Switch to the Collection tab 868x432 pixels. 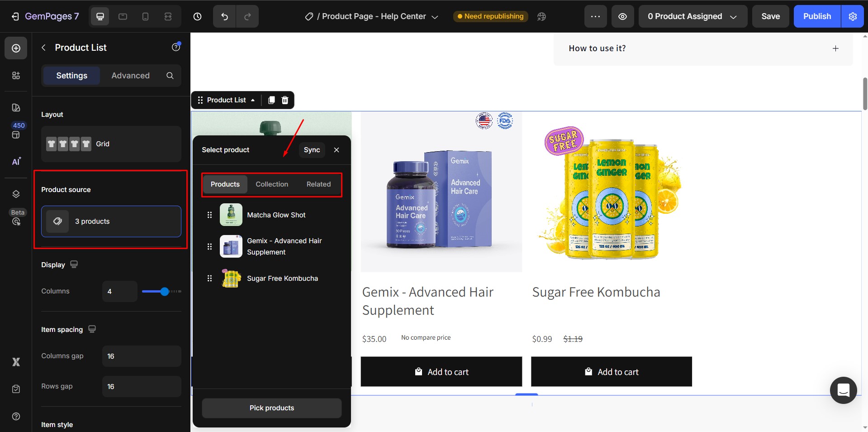click(271, 184)
